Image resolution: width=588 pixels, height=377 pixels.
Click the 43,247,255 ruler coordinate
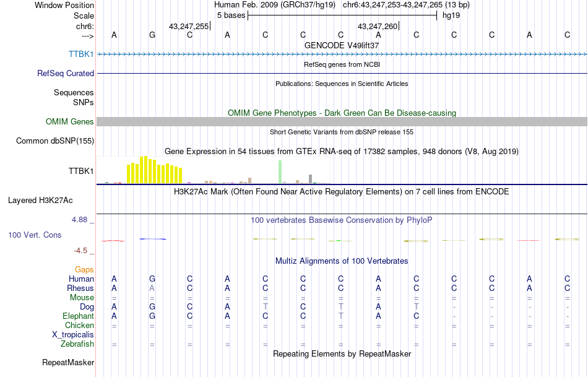pyautogui.click(x=189, y=26)
